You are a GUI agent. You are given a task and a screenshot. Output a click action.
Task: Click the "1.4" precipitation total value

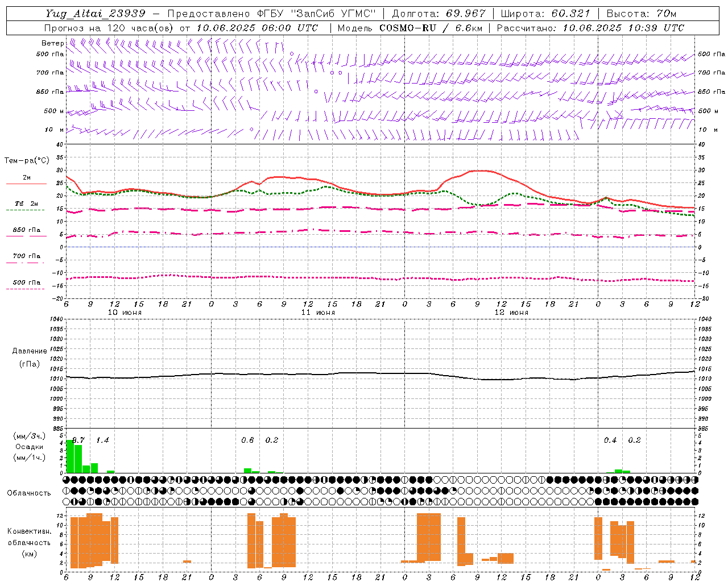102,440
